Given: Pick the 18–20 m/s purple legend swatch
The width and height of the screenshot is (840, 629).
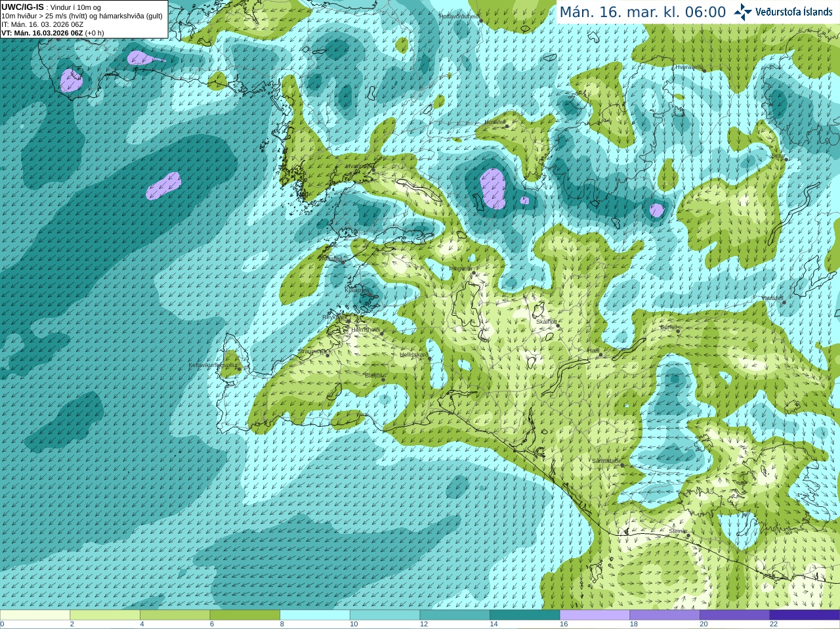Looking at the screenshot, I should click(x=665, y=615).
